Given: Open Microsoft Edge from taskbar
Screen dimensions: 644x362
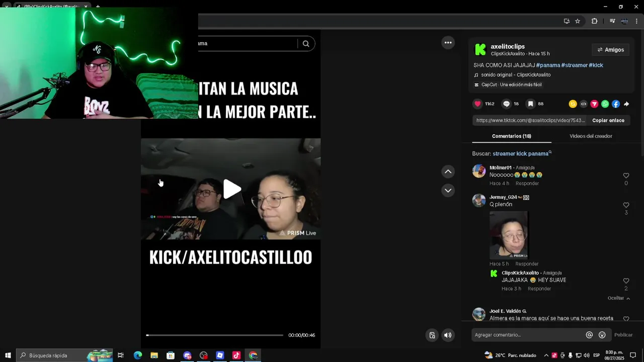Looking at the screenshot, I should click(x=137, y=355).
